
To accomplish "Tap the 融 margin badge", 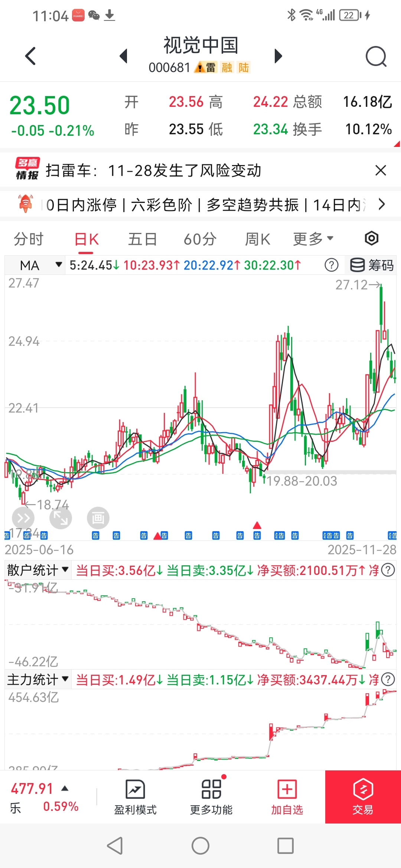I will (227, 68).
